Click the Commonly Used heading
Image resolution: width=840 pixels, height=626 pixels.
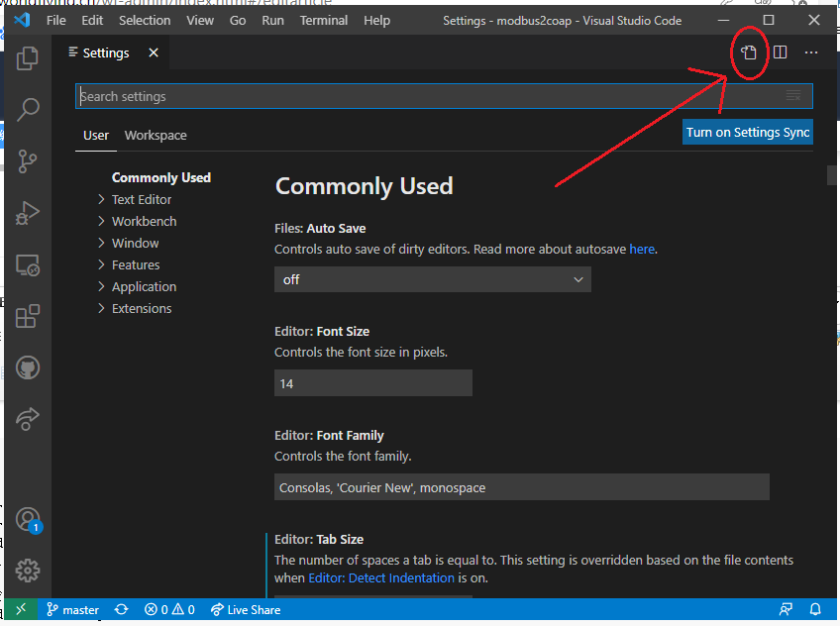tap(364, 186)
